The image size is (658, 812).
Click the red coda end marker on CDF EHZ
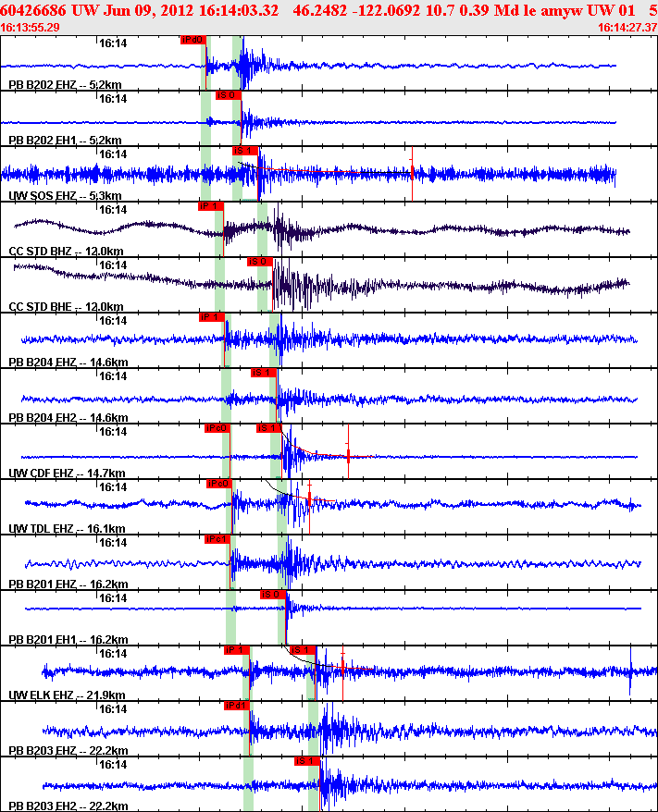click(348, 451)
